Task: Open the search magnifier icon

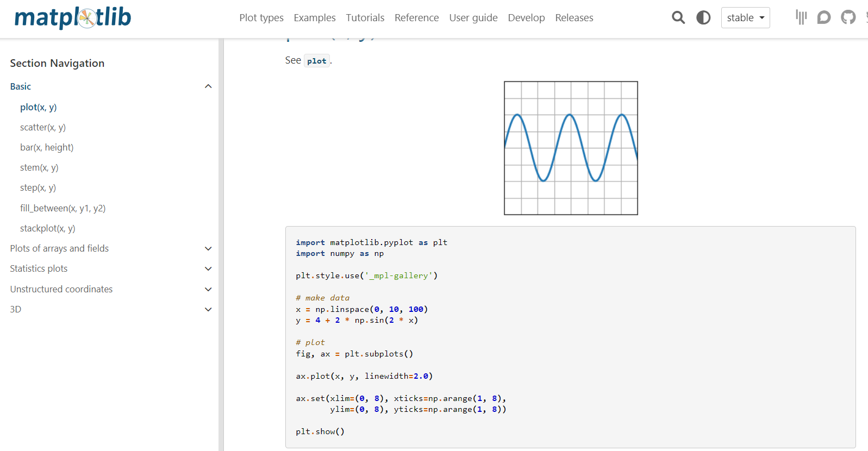Action: point(678,17)
